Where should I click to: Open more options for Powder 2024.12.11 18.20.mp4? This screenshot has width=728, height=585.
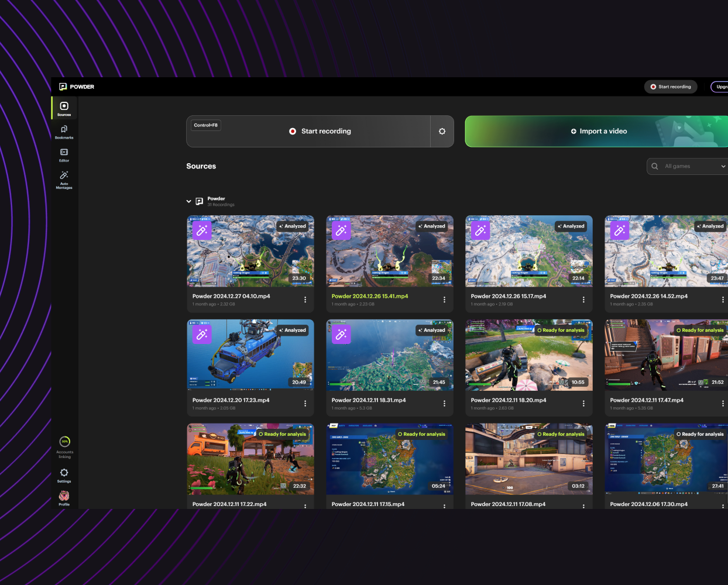point(583,404)
